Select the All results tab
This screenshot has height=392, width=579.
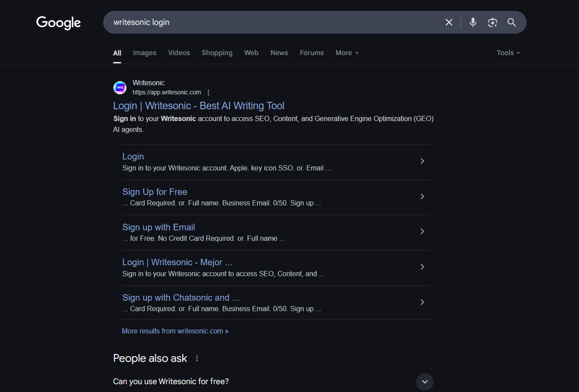point(117,53)
